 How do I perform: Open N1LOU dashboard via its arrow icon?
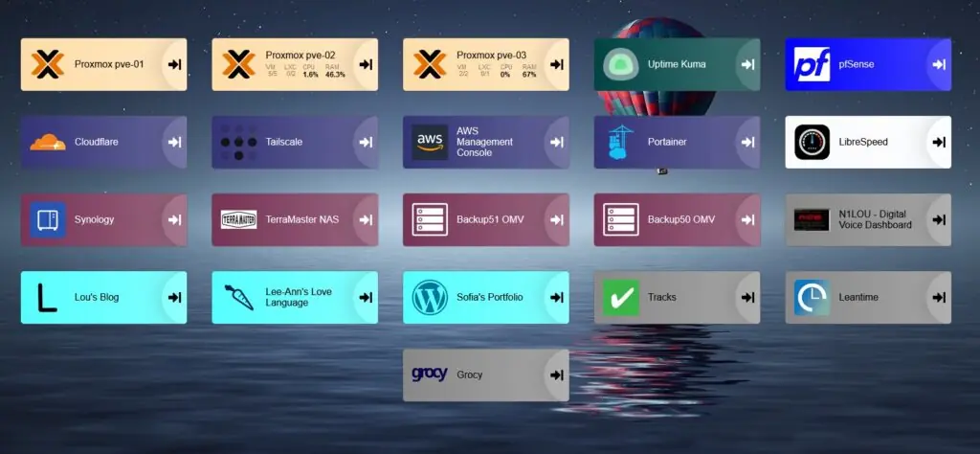[939, 219]
